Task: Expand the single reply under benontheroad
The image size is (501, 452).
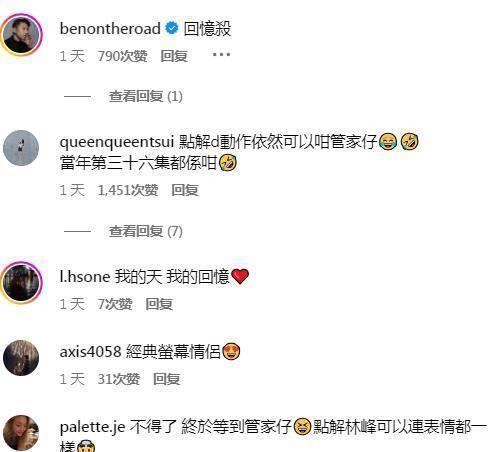Action: 146,96
